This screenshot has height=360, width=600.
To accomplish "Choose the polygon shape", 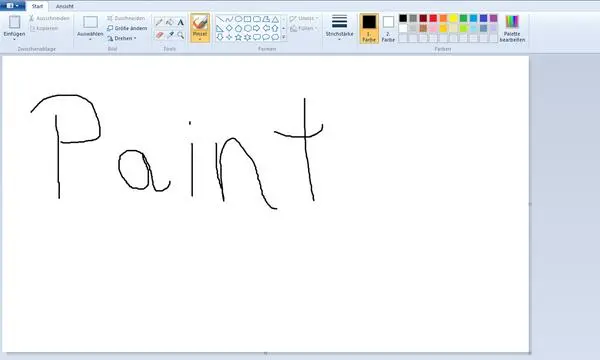I will (x=266, y=19).
